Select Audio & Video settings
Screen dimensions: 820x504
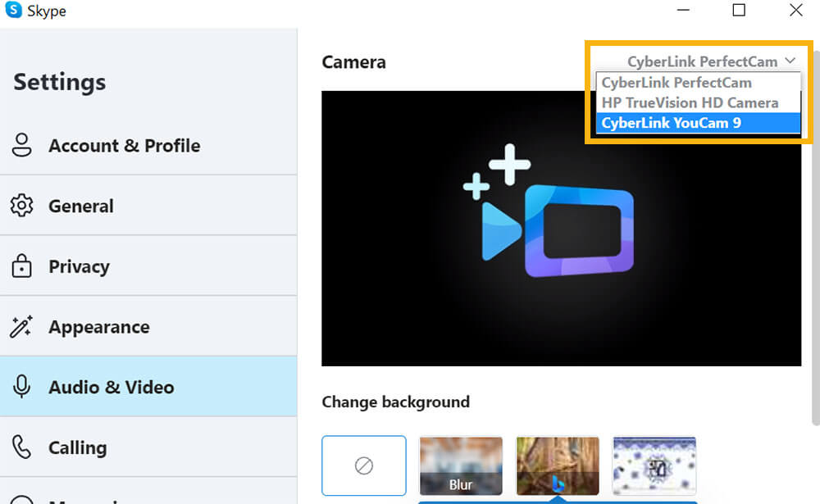click(148, 387)
